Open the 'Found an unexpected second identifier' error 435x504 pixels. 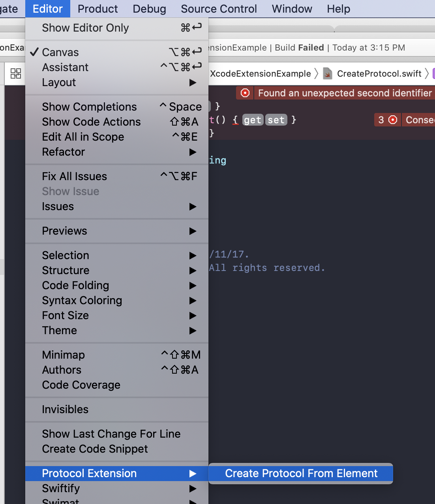(345, 93)
